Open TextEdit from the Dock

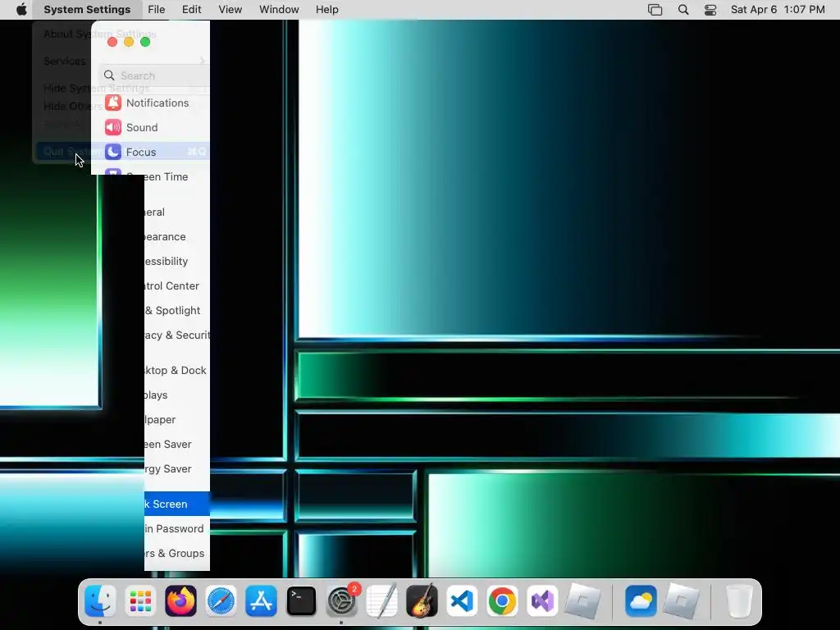[382, 601]
